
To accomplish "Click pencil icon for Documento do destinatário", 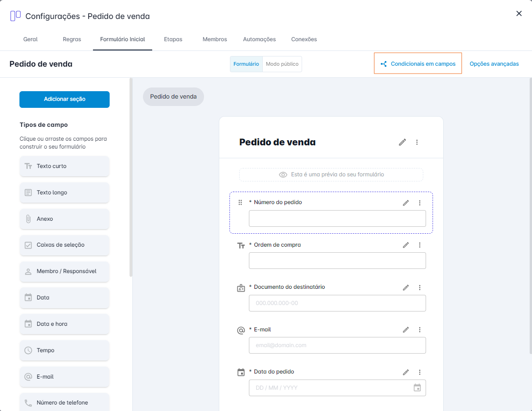I will (x=406, y=287).
